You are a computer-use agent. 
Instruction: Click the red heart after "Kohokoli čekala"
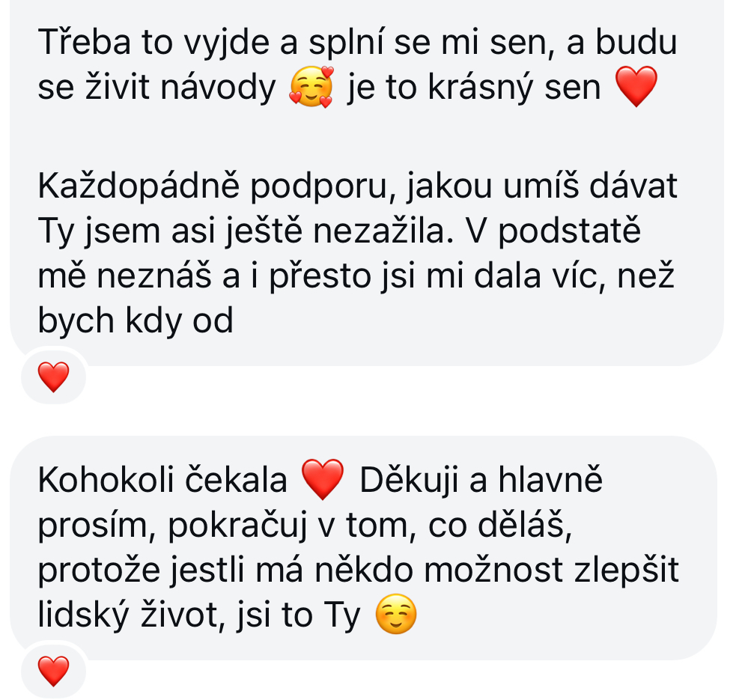323,479
